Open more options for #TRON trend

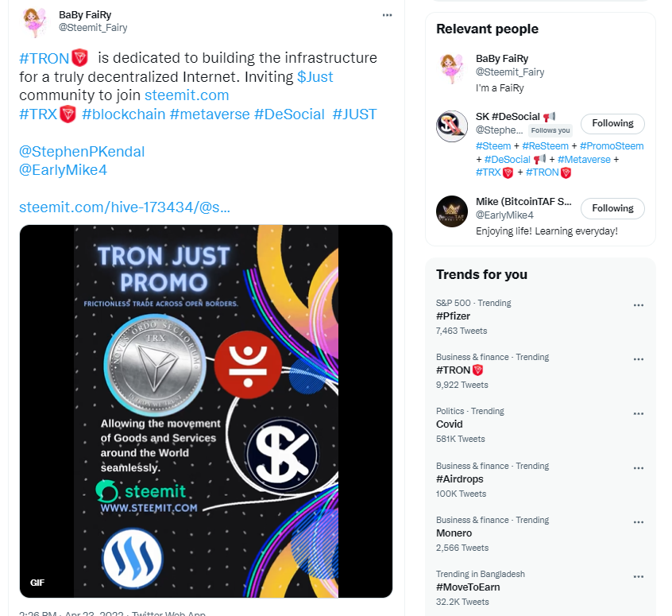[639, 359]
